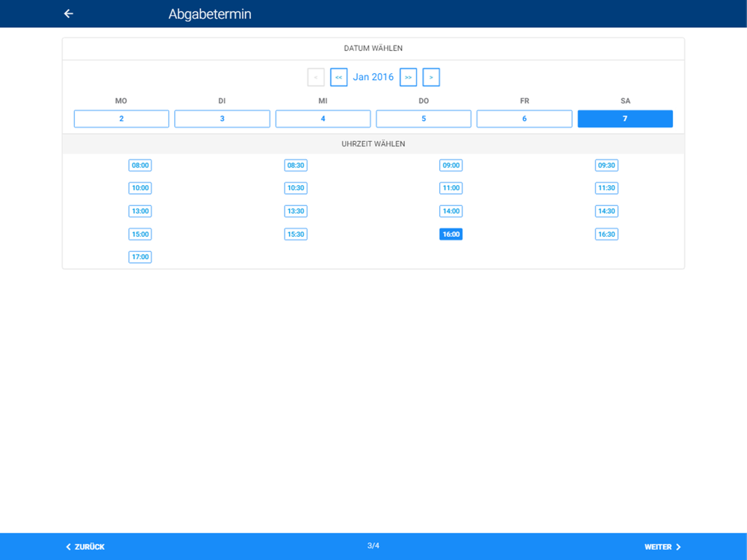The height and width of the screenshot is (560, 747).
Task: Choose the 11:00 time slot
Action: pos(450,188)
